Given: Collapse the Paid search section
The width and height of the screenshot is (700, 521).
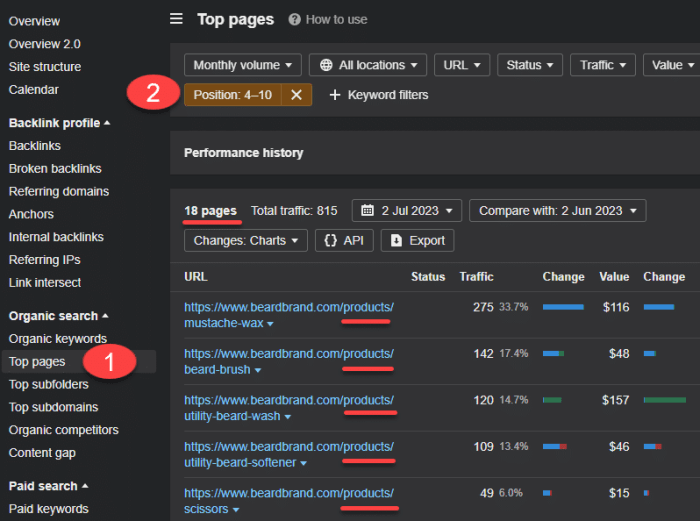Looking at the screenshot, I should 49,486.
